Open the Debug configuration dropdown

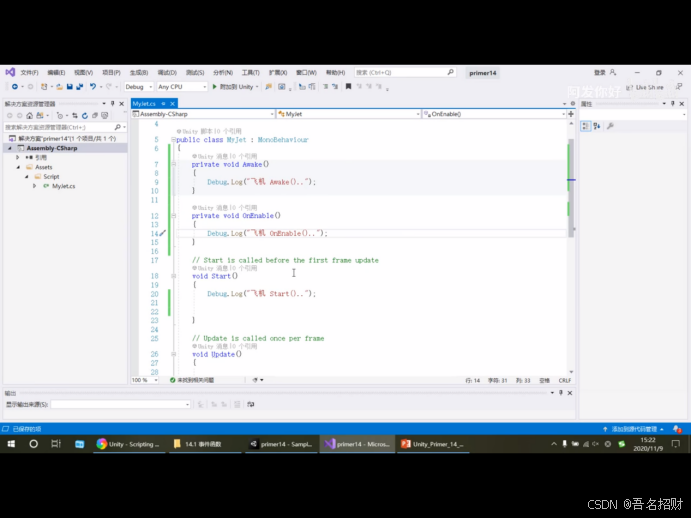139,87
